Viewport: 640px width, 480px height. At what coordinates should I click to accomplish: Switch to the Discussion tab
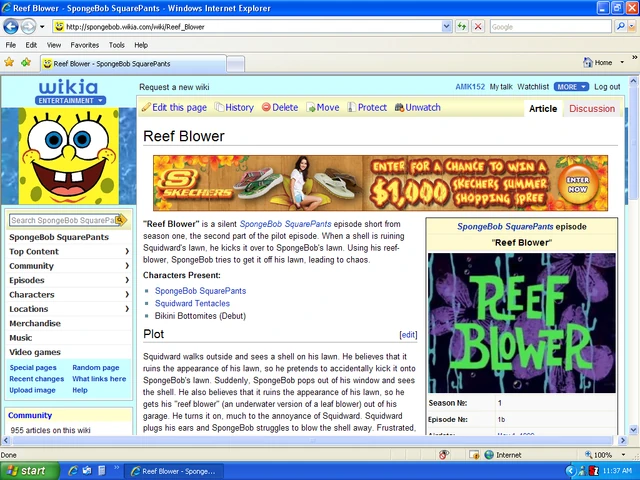coord(592,109)
